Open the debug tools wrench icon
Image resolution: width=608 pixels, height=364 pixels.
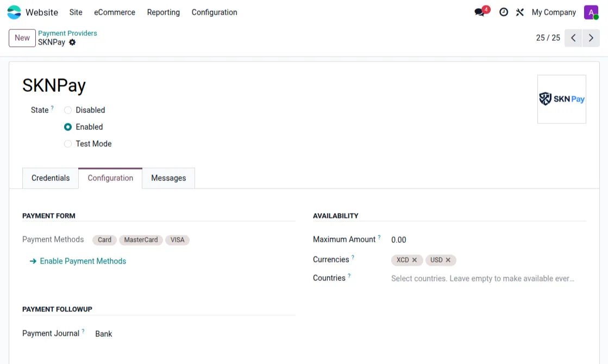[519, 12]
